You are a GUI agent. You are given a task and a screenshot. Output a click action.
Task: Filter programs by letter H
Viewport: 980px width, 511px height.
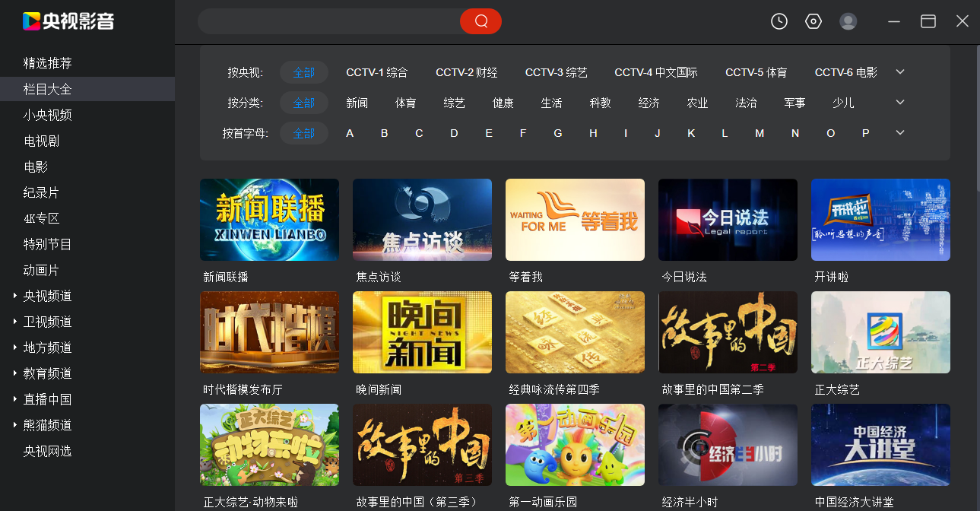pyautogui.click(x=593, y=133)
